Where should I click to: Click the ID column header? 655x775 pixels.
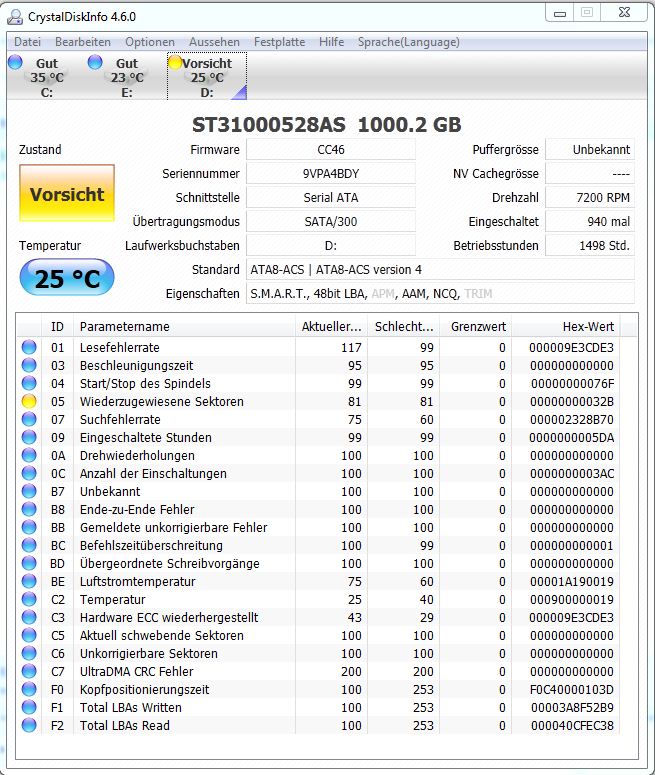click(x=57, y=326)
